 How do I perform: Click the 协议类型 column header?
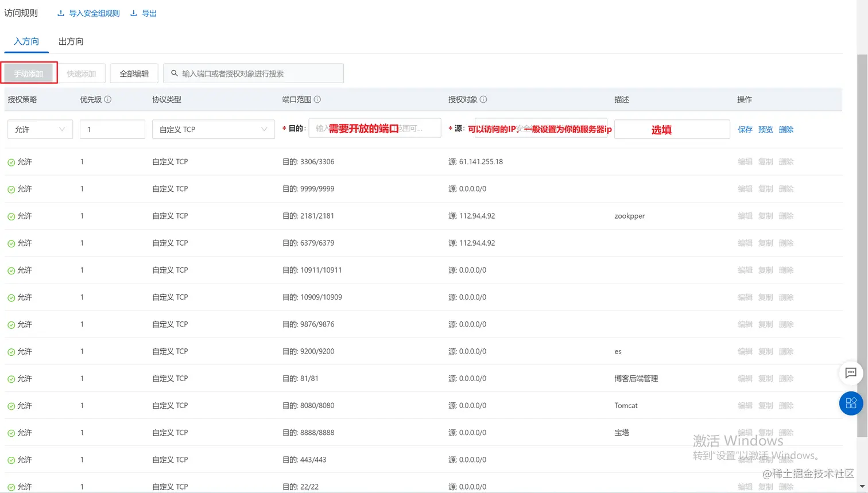coord(166,99)
